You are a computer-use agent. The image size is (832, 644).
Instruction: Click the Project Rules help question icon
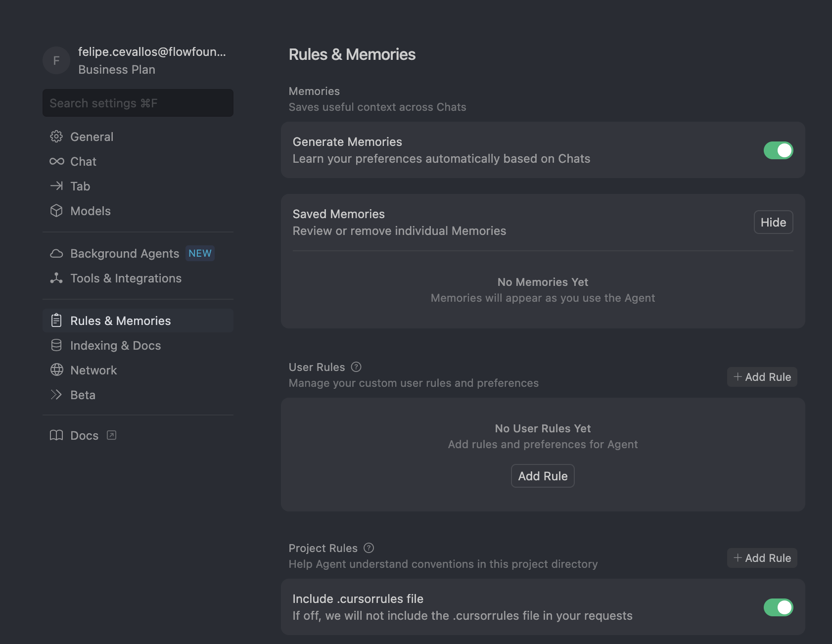[x=369, y=548]
